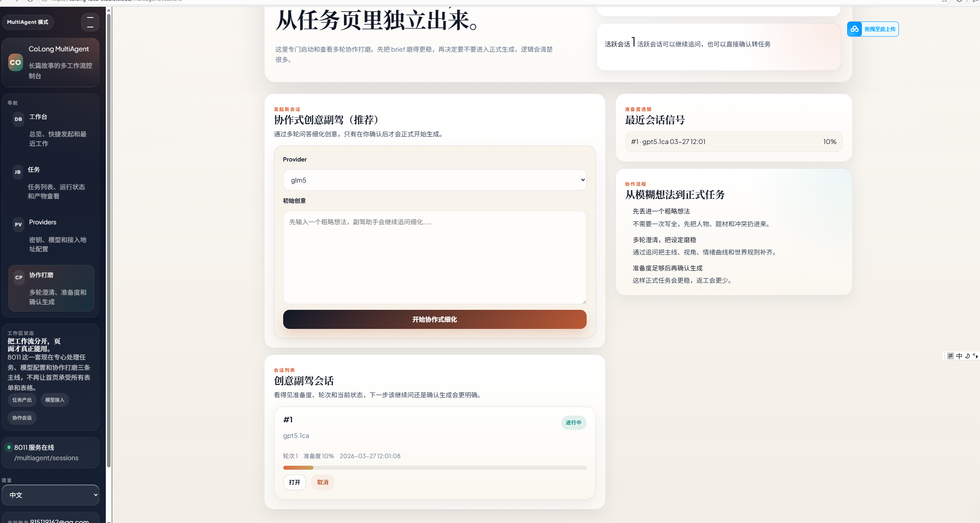Click the cloud upload icon 拖拽至此上传
The image size is (980, 523).
point(854,29)
